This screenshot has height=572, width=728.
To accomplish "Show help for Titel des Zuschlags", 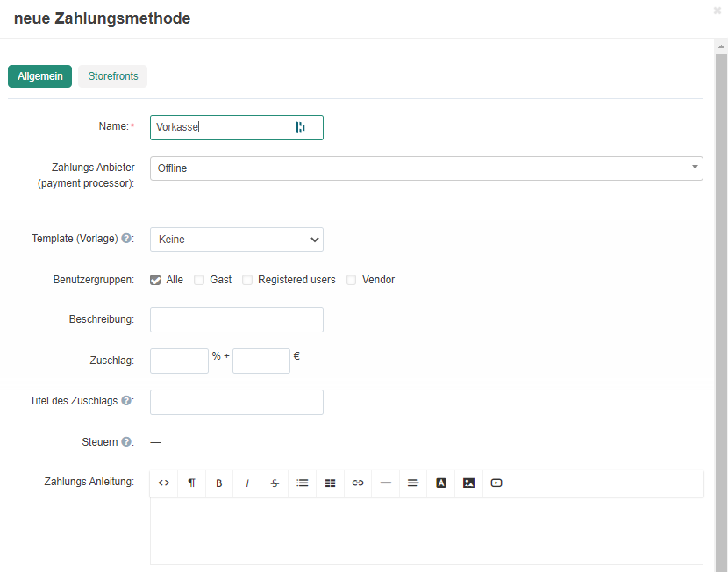I will click(125, 401).
